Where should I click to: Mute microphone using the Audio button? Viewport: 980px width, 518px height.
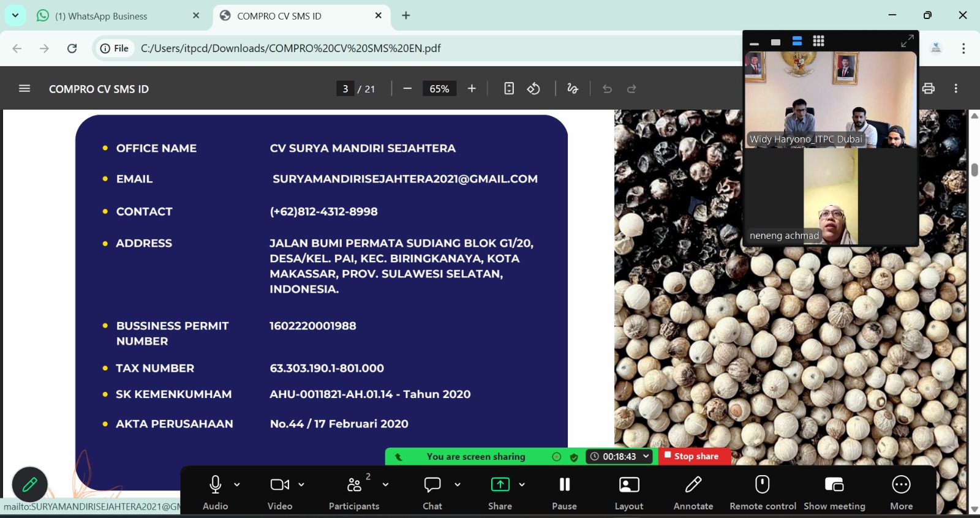coord(215,485)
